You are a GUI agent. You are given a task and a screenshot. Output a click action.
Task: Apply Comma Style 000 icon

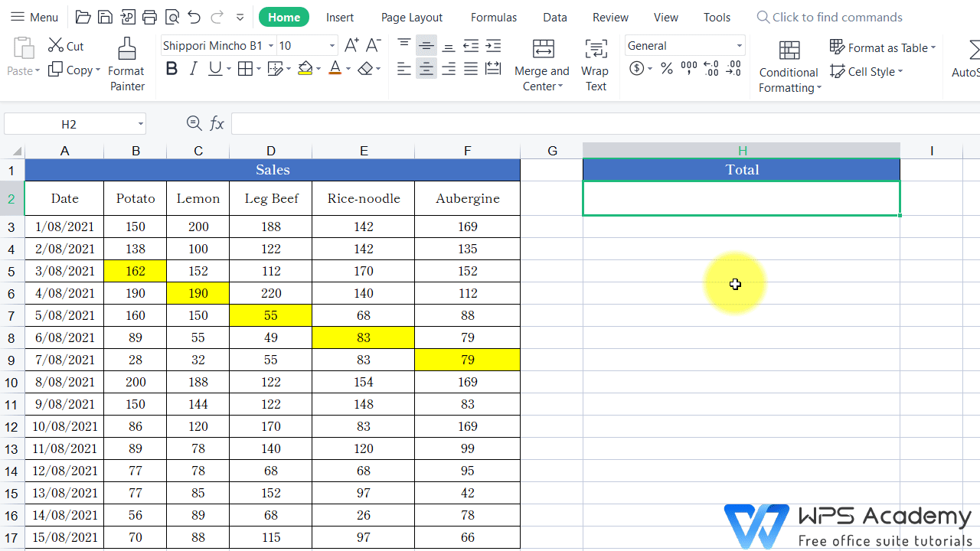click(x=688, y=70)
